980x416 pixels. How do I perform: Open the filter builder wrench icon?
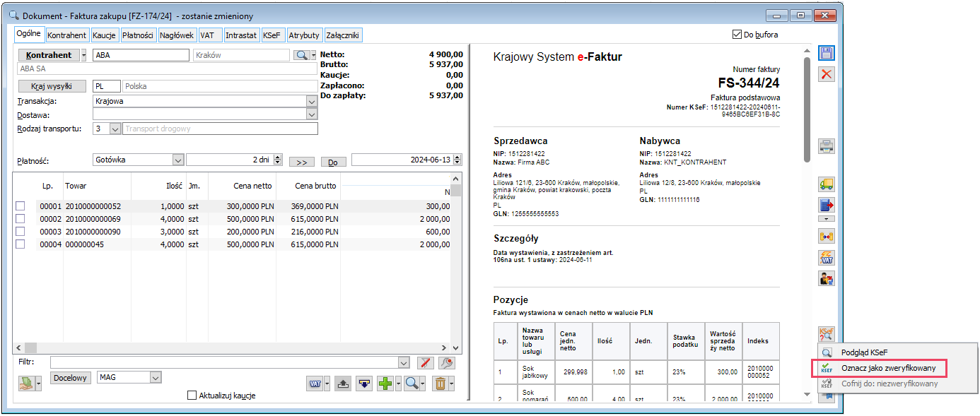pos(447,363)
